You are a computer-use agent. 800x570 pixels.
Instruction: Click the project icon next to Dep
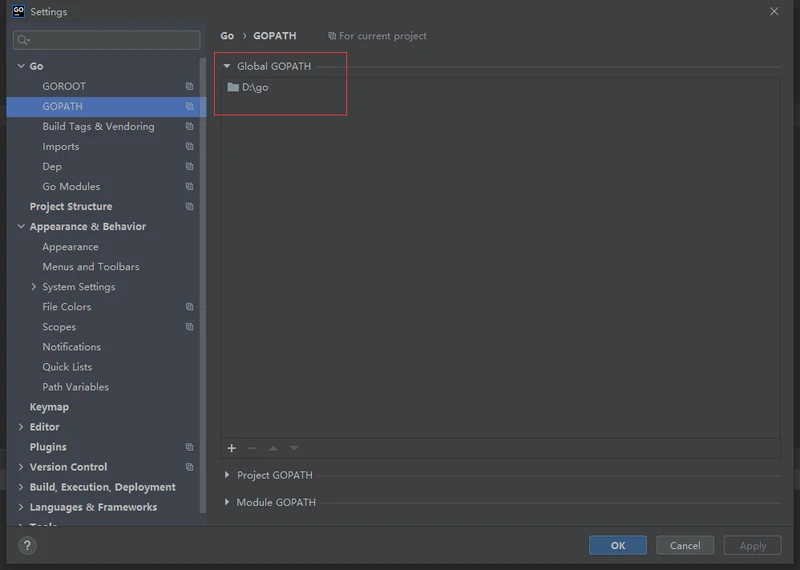189,166
